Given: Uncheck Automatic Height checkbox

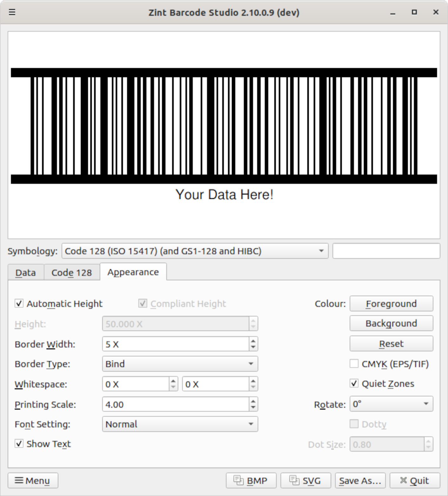Looking at the screenshot, I should [19, 303].
